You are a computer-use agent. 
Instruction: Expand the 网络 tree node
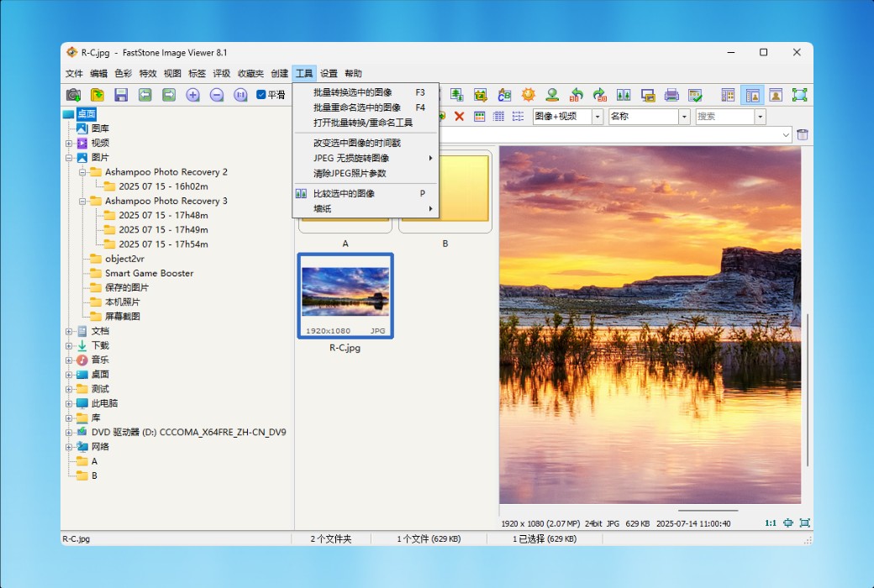(x=69, y=447)
